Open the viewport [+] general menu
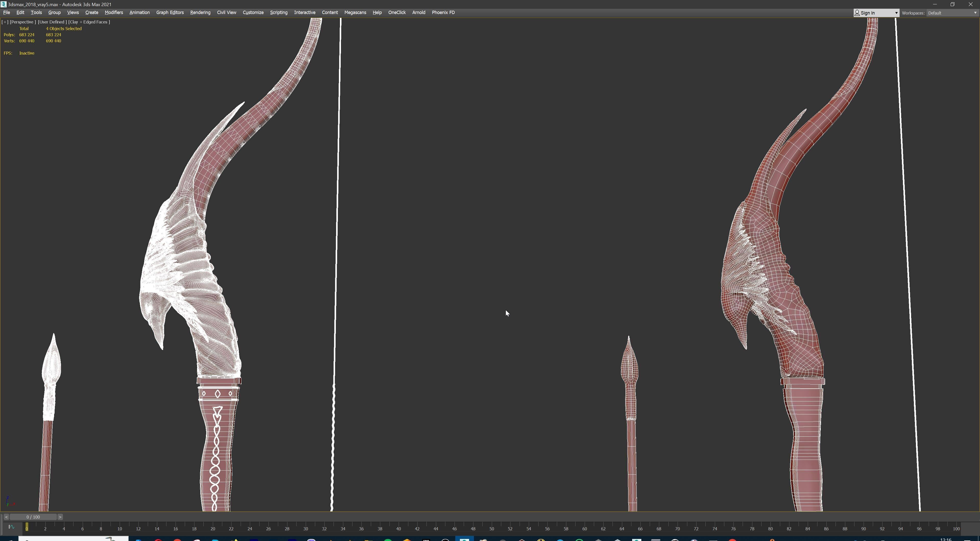Screen dimensions: 980x541 coord(5,22)
